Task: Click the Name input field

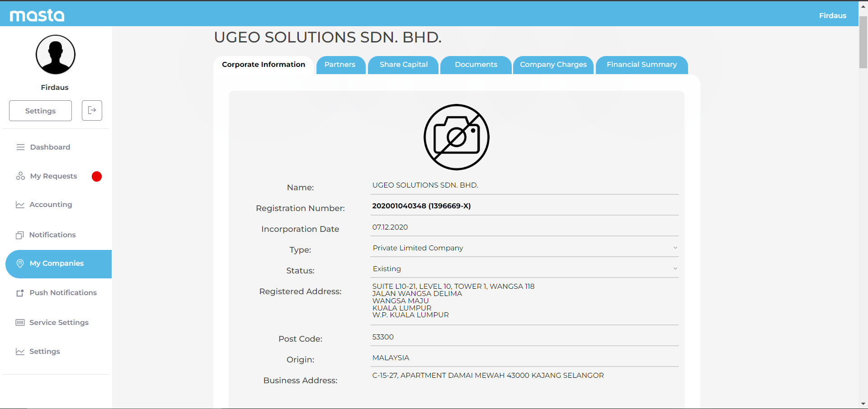Action: coord(524,185)
